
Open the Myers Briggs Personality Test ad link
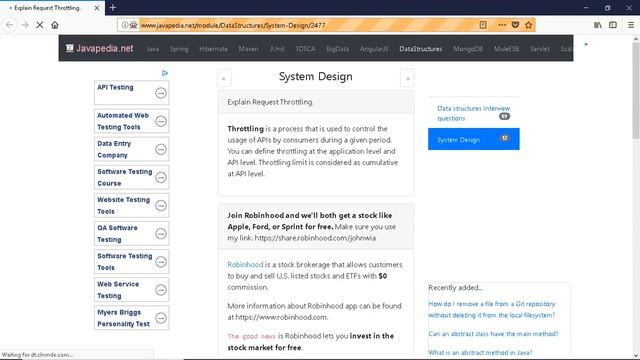tap(123, 318)
